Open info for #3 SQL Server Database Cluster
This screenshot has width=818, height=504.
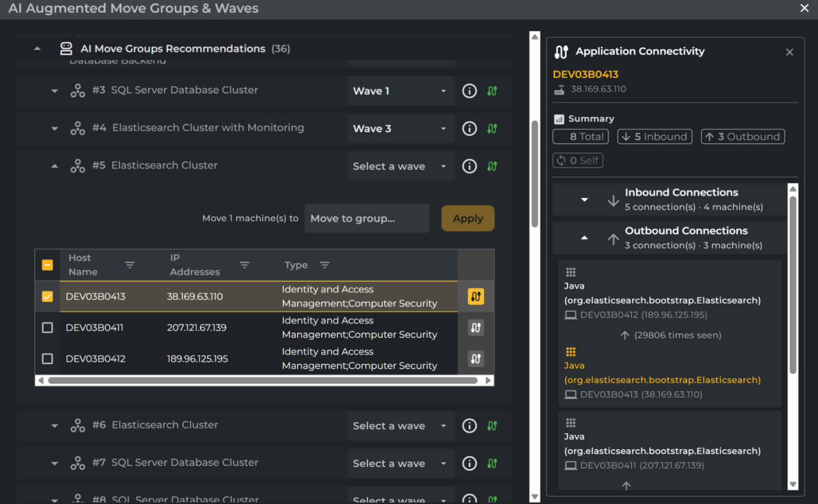coord(469,91)
